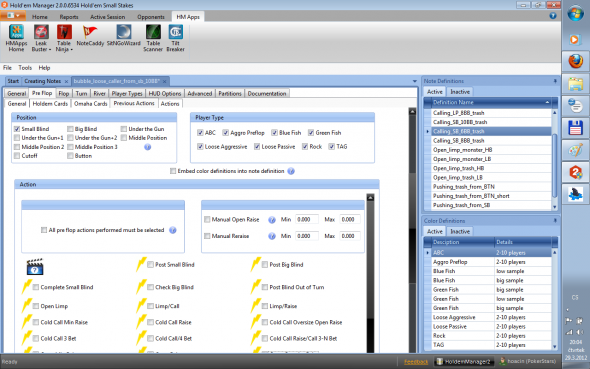Click the lightning icon beside Post Small Blind
This screenshot has height=369, width=590.
pos(141,264)
